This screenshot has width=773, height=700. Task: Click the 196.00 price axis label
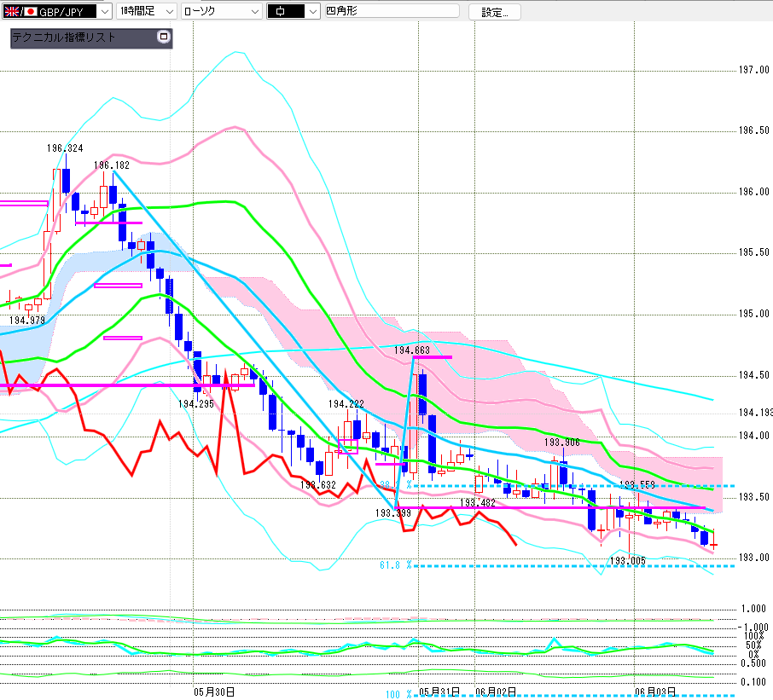pyautogui.click(x=753, y=192)
